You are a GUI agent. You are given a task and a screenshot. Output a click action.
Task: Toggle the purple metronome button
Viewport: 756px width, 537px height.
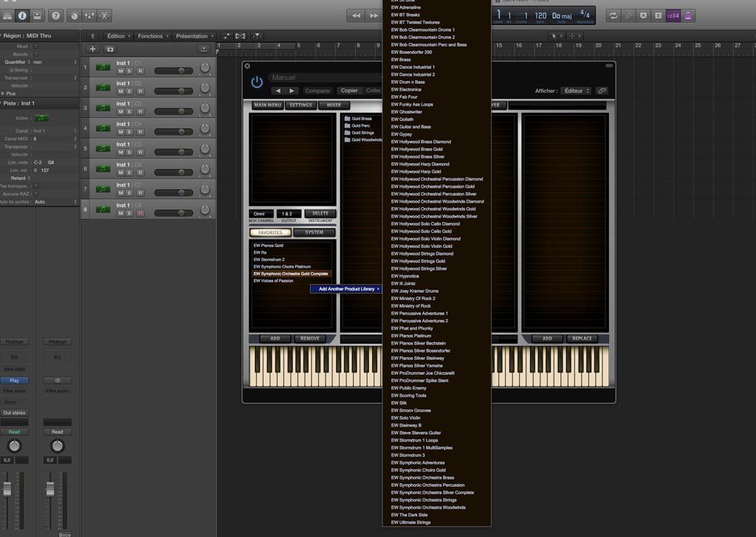pos(688,16)
